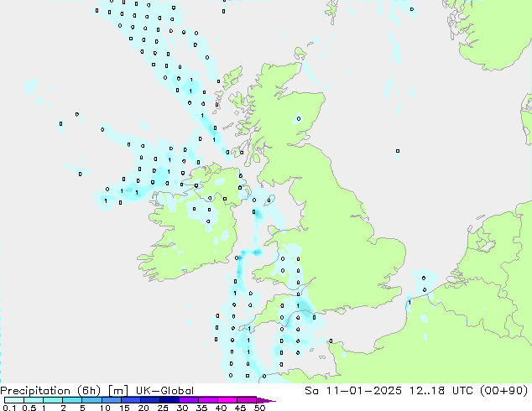Click the '(00+90)' forecast offset text
The image size is (532, 411).
point(503,391)
